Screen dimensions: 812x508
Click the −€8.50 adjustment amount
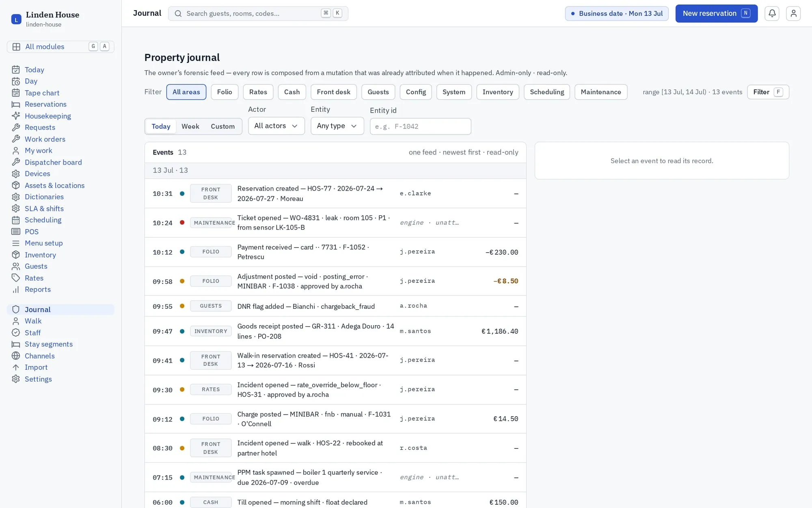click(x=505, y=281)
